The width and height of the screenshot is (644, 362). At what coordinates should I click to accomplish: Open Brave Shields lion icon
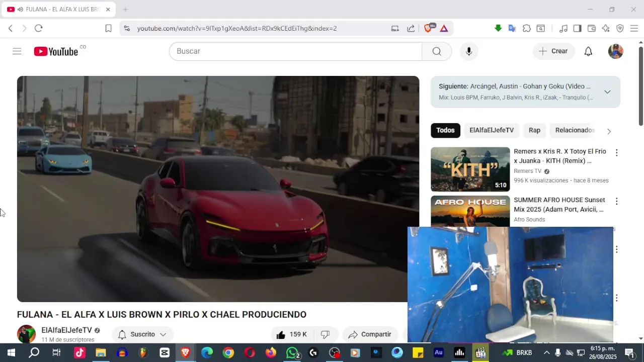point(428,28)
